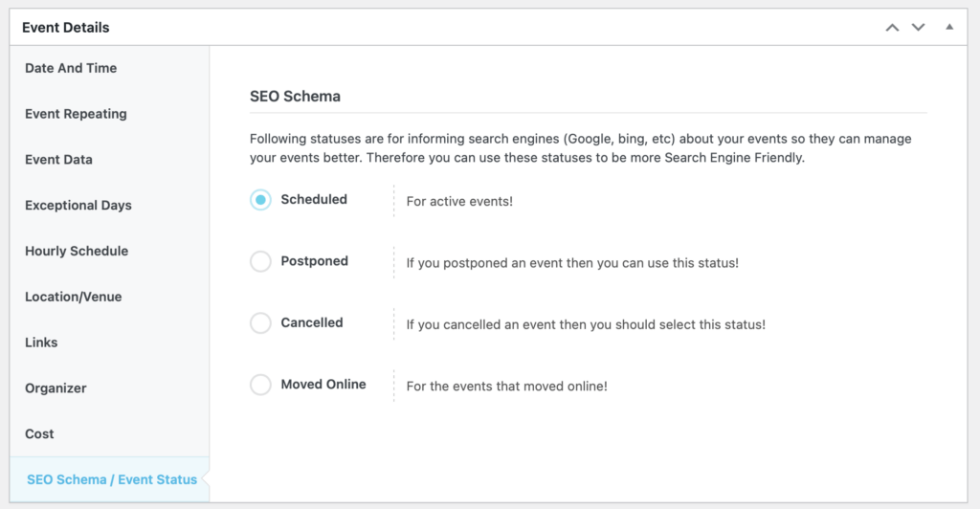Click the Postponed label text

(x=314, y=261)
